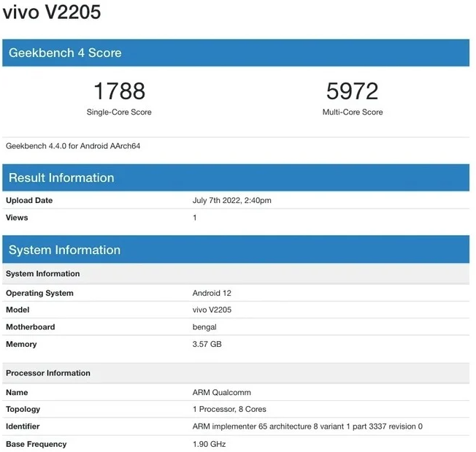The height and width of the screenshot is (452, 476).
Task: Click the 'Memory' row label
Action: [x=21, y=344]
